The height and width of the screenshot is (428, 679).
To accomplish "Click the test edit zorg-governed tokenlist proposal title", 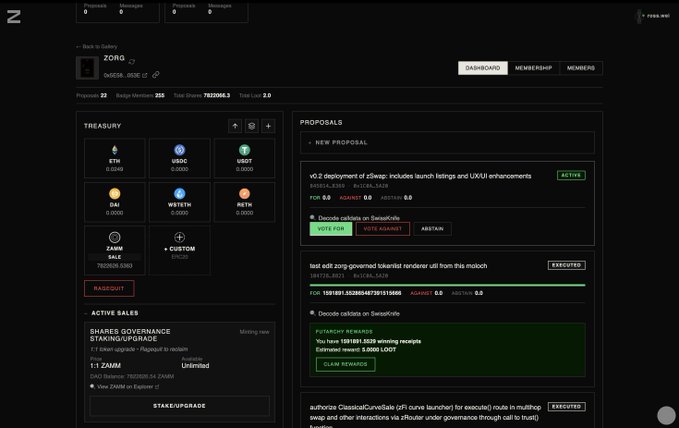I will [x=398, y=266].
